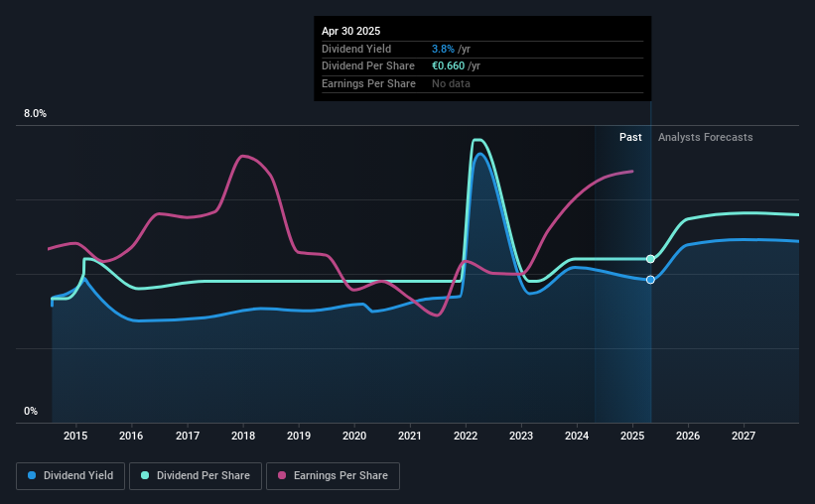Click the 3.8% dividend yield value
The width and height of the screenshot is (815, 504).
point(443,49)
